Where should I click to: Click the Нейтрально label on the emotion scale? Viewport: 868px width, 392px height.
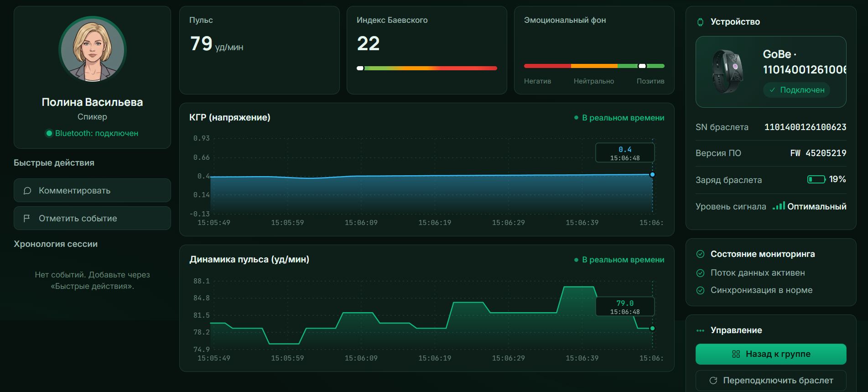(x=594, y=81)
